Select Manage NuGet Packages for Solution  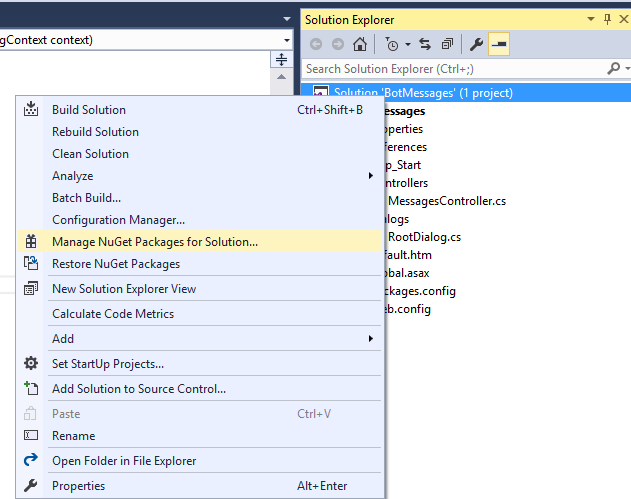pyautogui.click(x=155, y=241)
